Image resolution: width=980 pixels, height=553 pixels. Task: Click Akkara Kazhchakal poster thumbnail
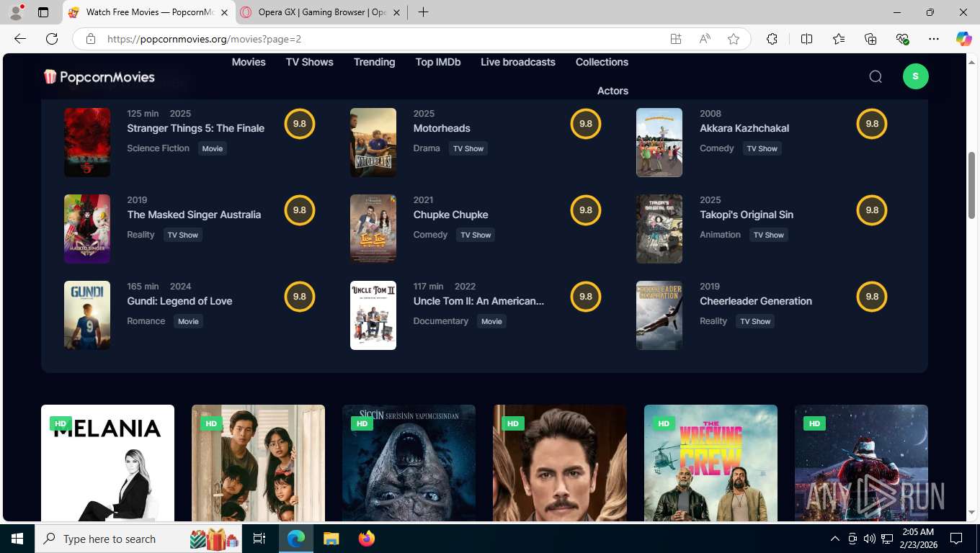coord(659,143)
